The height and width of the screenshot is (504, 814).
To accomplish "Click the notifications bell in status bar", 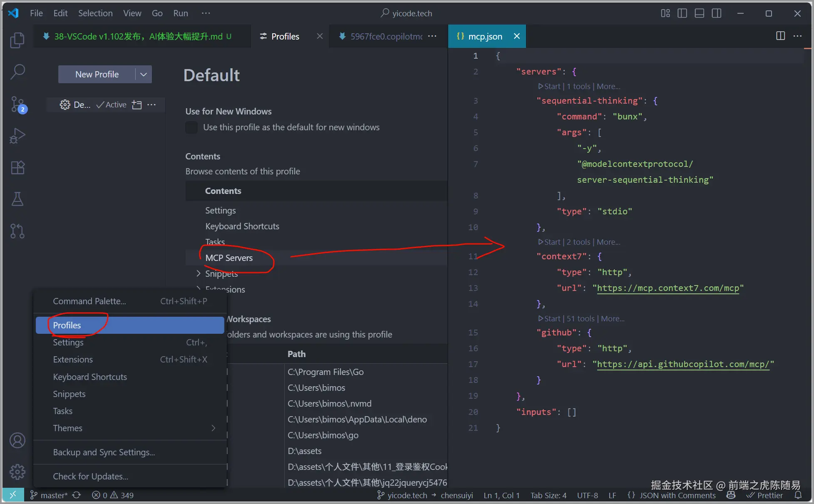I will (x=798, y=495).
